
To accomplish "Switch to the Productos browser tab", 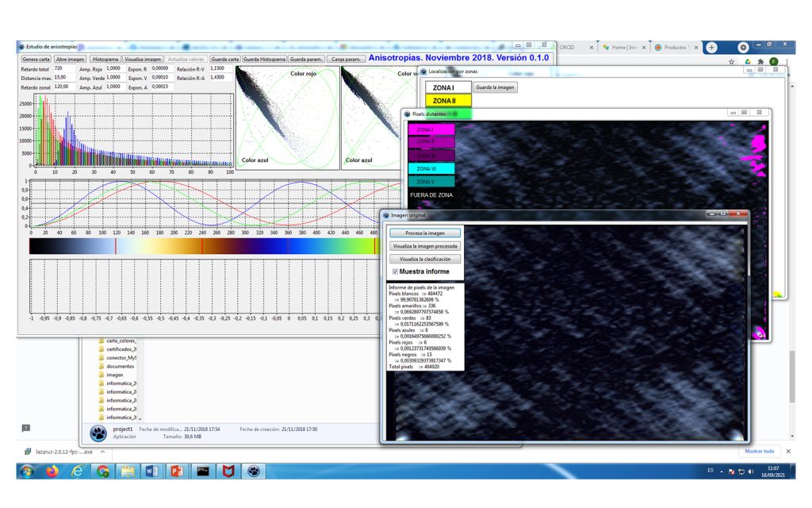I will click(x=674, y=48).
